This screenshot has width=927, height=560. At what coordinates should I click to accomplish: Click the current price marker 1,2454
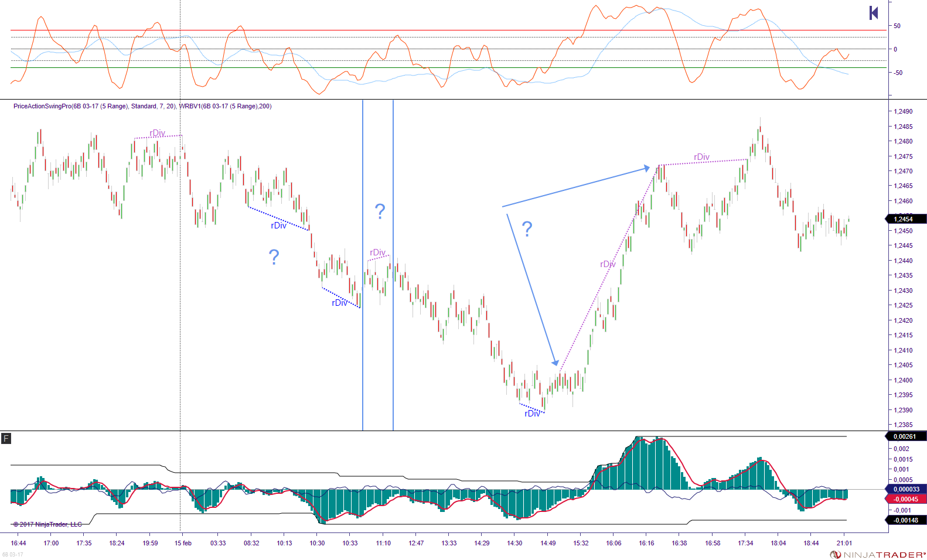(905, 219)
